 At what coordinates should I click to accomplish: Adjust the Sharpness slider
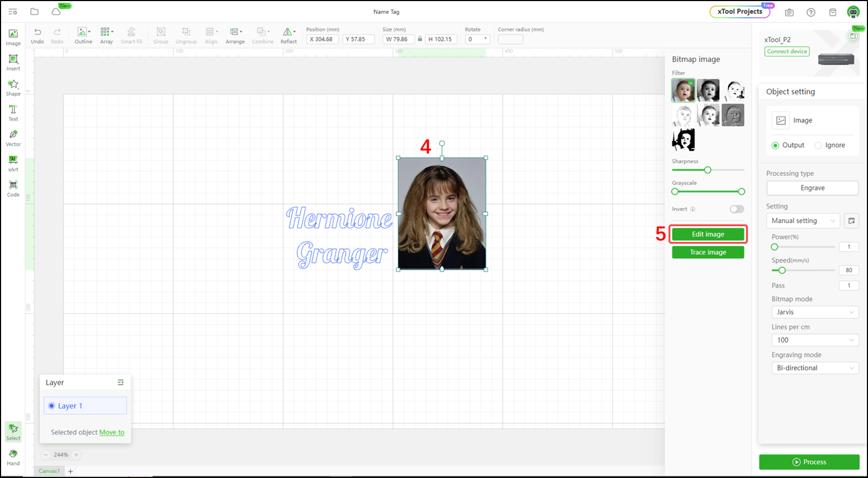[x=708, y=170]
